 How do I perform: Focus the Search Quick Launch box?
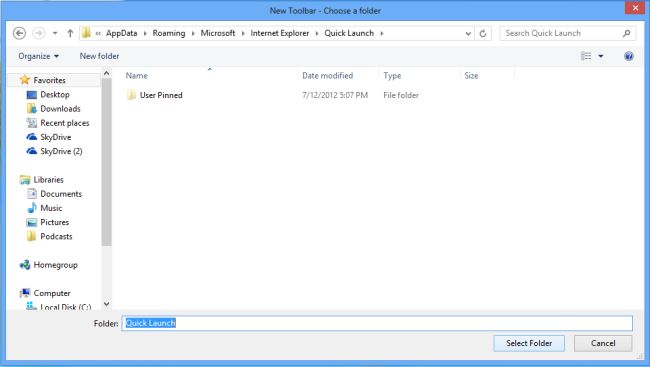[568, 33]
